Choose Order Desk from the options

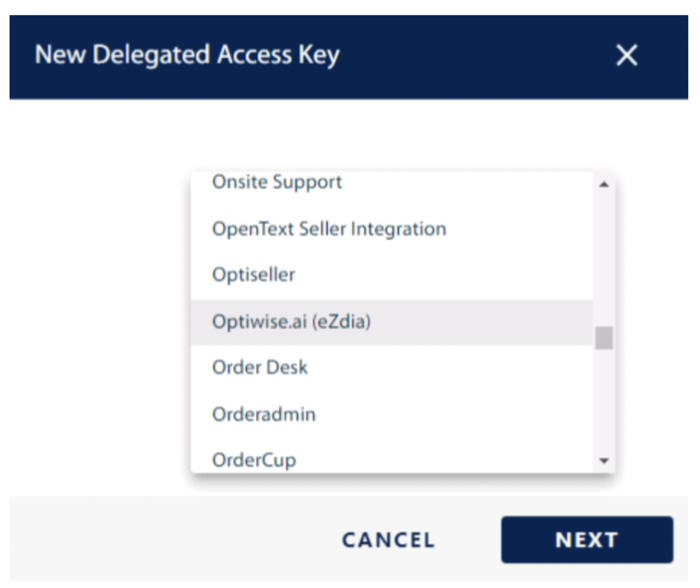(260, 367)
